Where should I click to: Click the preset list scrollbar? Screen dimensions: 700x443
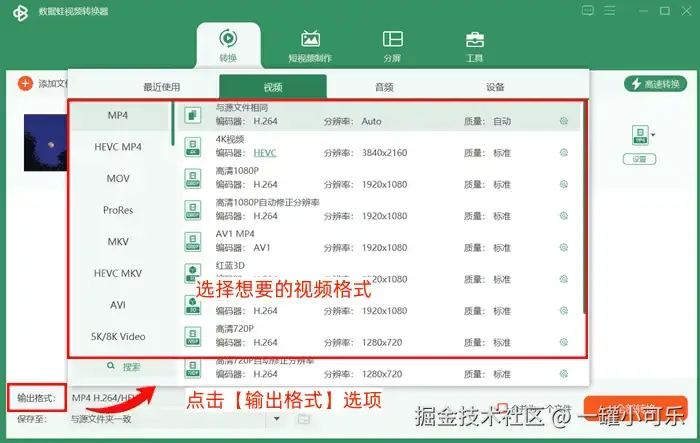(584, 208)
